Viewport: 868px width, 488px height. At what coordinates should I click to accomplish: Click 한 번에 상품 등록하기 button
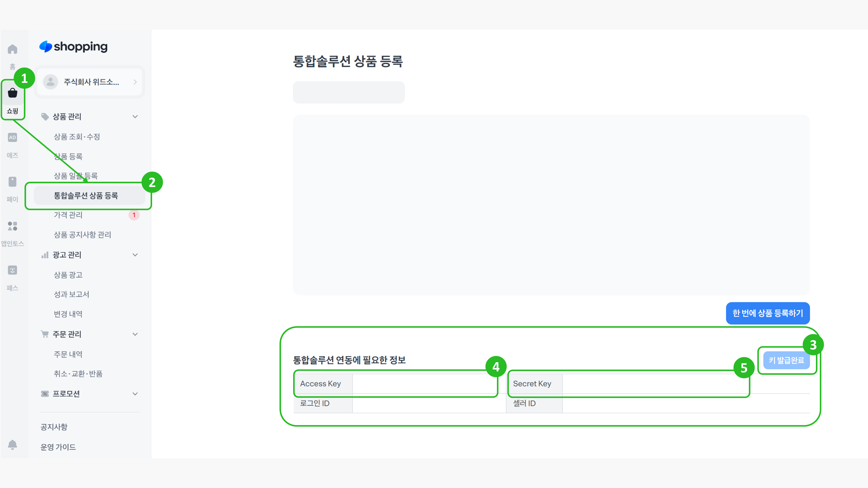pos(768,313)
